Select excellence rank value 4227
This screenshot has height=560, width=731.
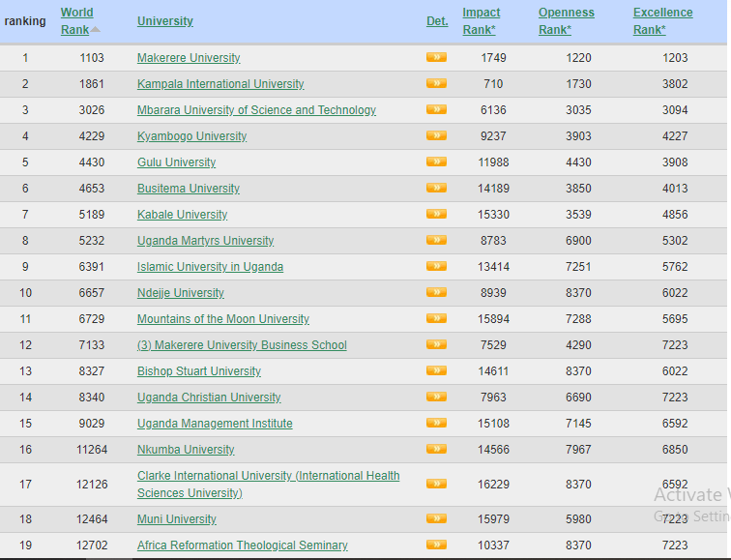[675, 136]
